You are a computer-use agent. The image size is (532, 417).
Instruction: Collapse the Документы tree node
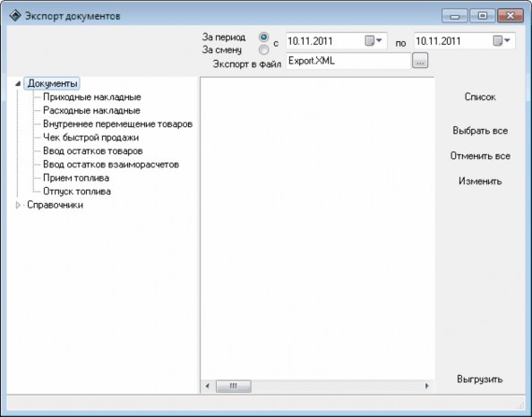[18, 84]
